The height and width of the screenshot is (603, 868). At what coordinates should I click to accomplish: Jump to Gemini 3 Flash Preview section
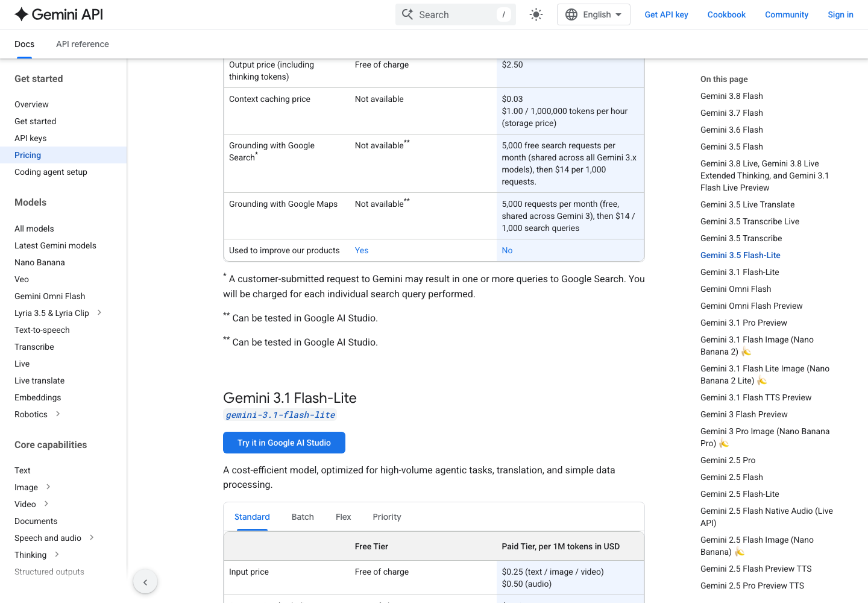click(x=744, y=414)
